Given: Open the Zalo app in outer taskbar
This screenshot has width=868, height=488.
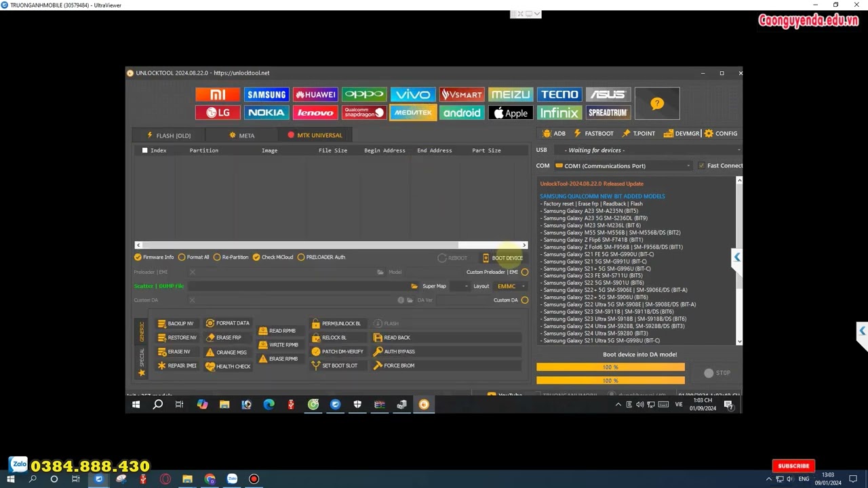Looking at the screenshot, I should 232,479.
